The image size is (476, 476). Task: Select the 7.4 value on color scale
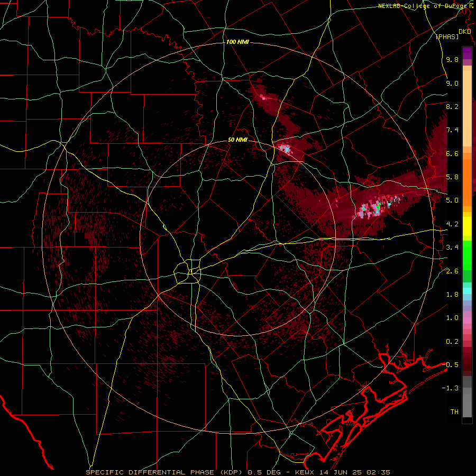click(452, 130)
